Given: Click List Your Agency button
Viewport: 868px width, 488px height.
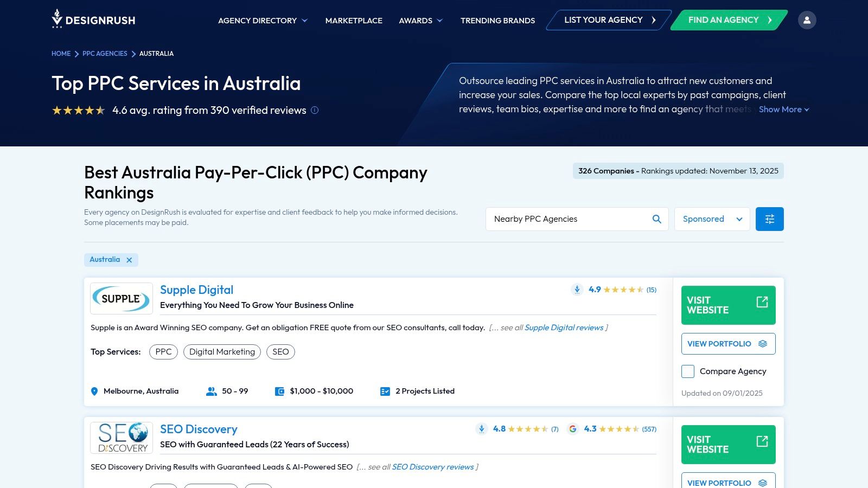Looking at the screenshot, I should coord(609,20).
